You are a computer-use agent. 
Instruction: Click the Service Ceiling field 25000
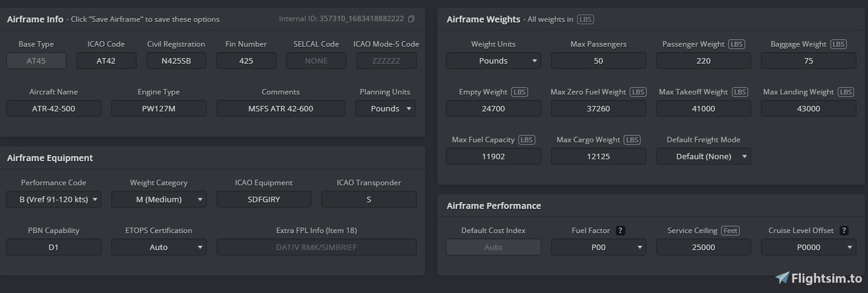coord(703,247)
